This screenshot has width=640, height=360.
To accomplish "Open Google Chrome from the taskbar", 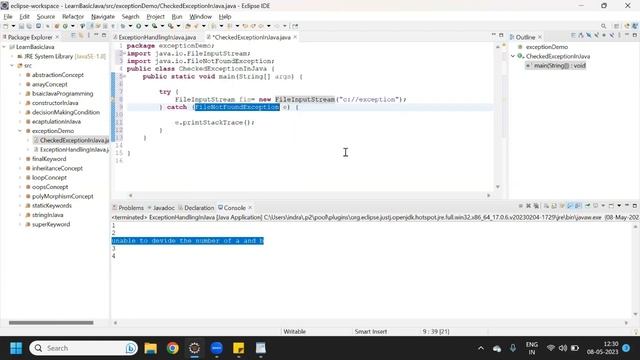I will pyautogui.click(x=172, y=348).
